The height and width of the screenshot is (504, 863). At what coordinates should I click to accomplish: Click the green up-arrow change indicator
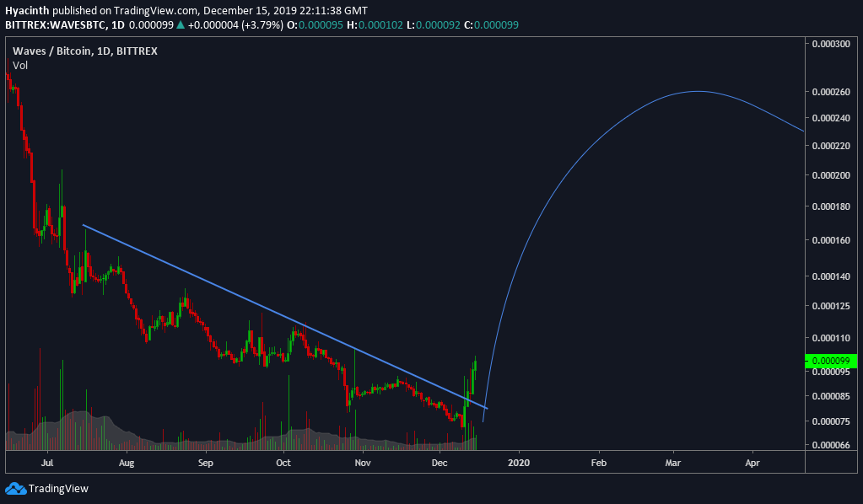click(180, 24)
